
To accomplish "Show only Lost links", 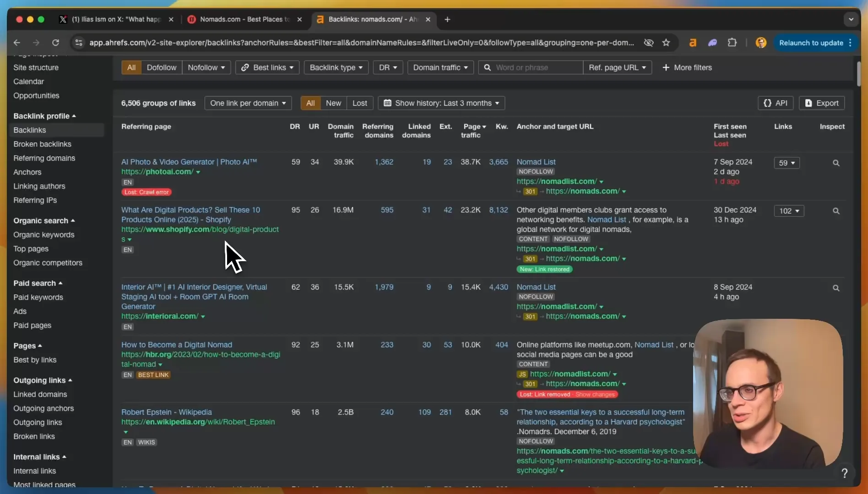I will click(359, 103).
